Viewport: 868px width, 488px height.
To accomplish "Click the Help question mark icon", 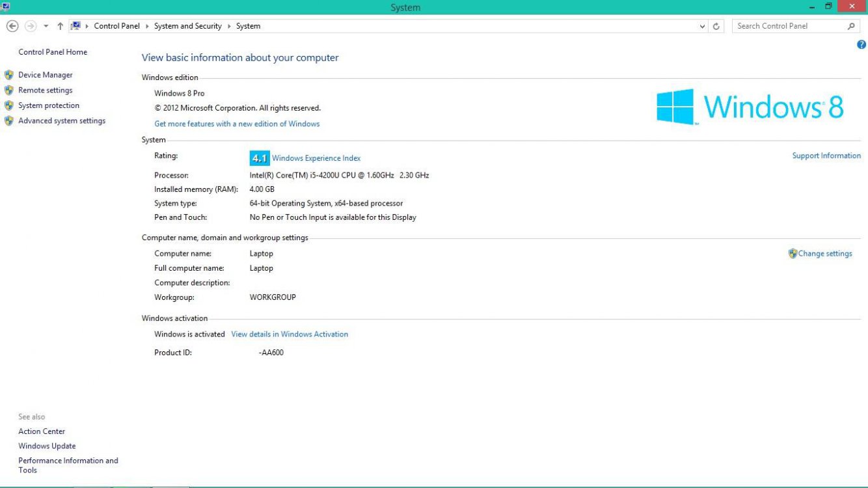I will click(861, 44).
